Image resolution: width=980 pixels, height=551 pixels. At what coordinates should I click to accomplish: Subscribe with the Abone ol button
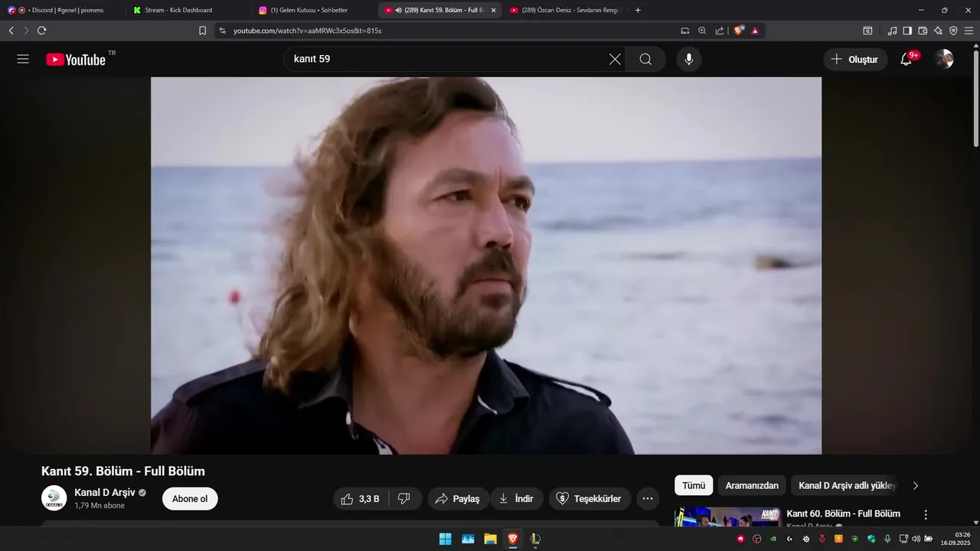point(190,499)
